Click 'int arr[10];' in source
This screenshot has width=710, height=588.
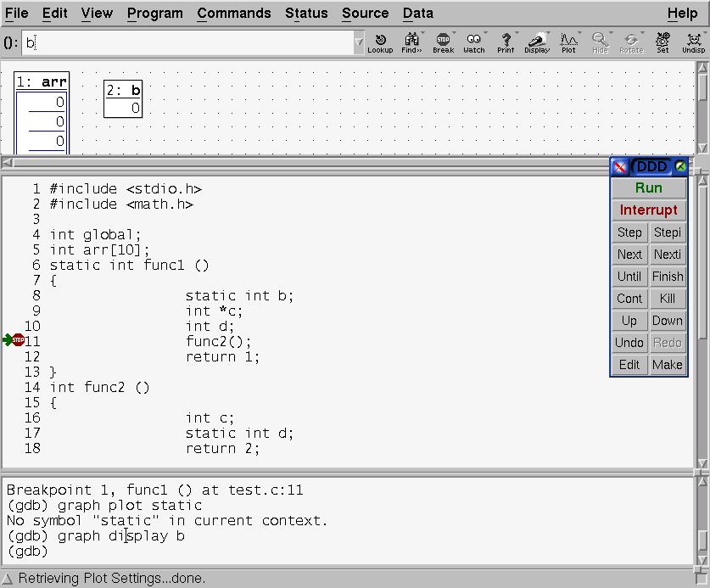click(99, 250)
